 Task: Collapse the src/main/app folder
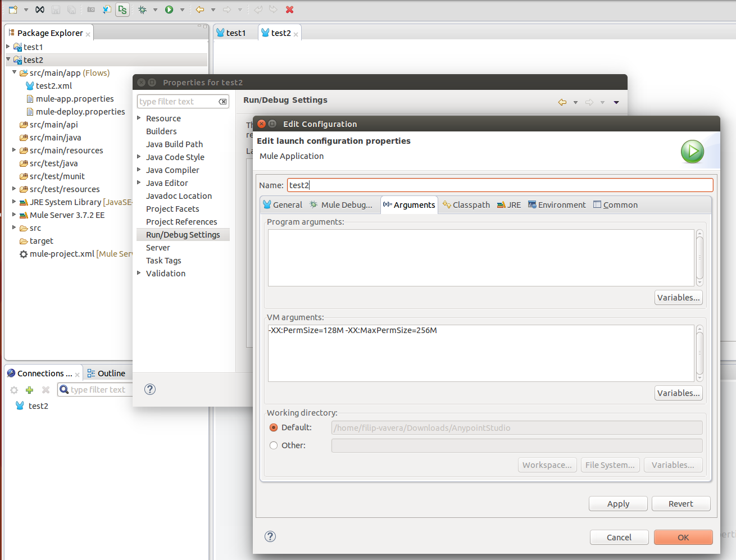pos(14,72)
